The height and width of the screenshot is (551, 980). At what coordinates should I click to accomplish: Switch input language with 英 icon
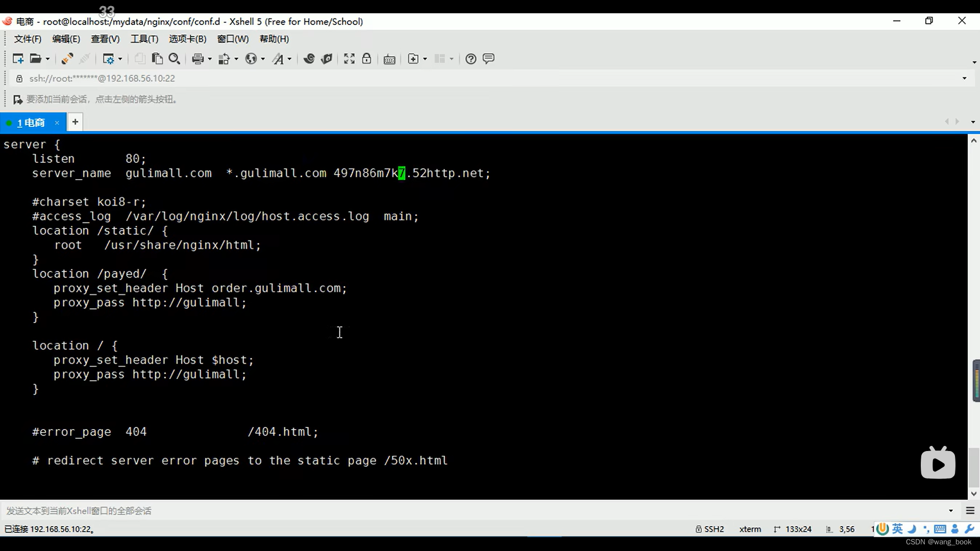[897, 529]
